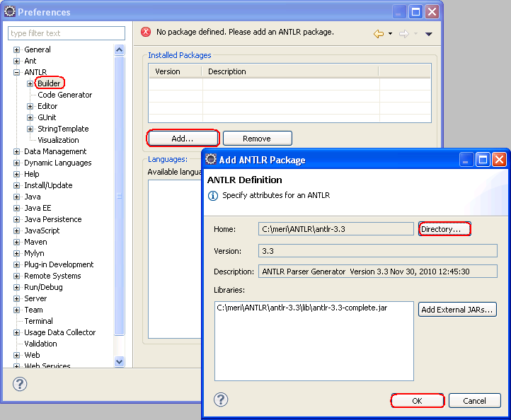Image resolution: width=511 pixels, height=420 pixels.
Task: Click the Add... button for installed packages
Action: (183, 139)
